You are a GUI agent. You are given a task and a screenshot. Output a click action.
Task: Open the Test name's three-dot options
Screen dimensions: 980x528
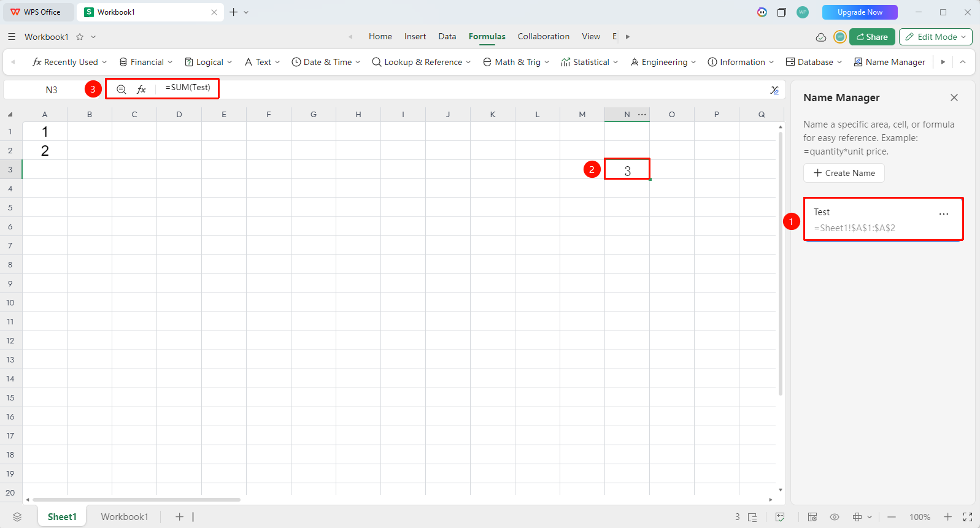[944, 214]
